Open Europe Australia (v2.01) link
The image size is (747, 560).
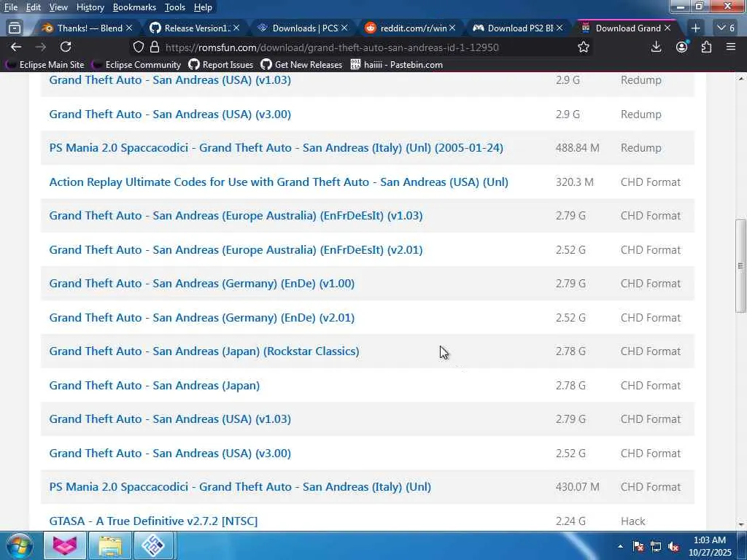[236, 250]
